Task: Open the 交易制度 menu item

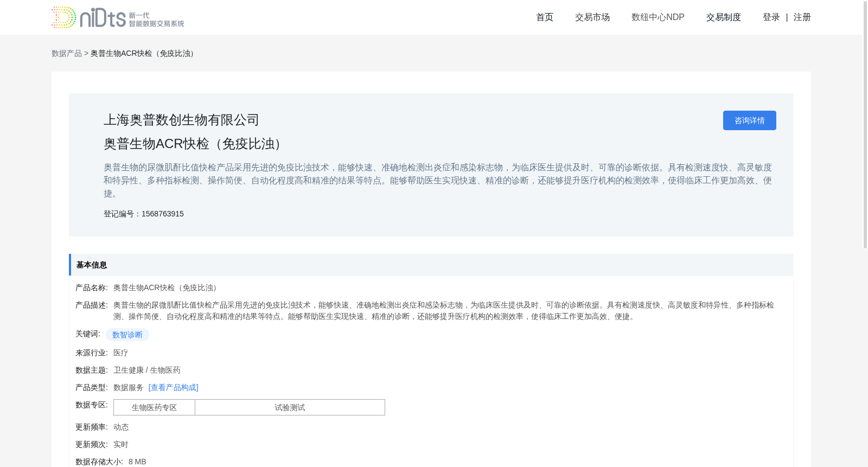Action: 724,17
